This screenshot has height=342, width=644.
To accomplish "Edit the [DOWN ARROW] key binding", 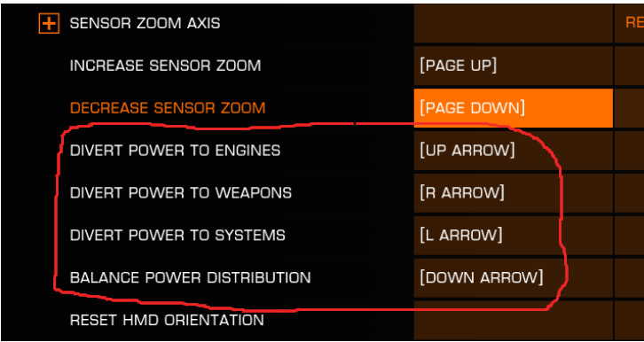I will (x=514, y=277).
